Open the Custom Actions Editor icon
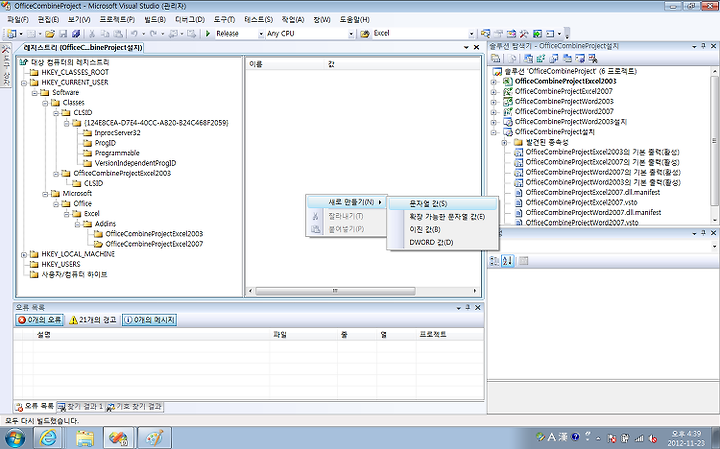 point(580,58)
